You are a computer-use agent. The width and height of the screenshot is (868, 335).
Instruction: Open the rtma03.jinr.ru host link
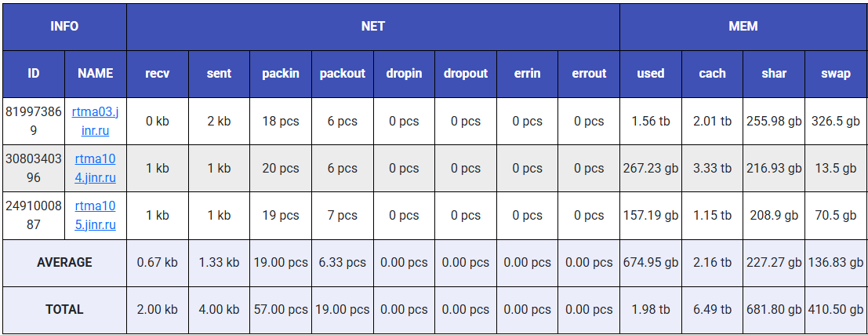[95, 121]
